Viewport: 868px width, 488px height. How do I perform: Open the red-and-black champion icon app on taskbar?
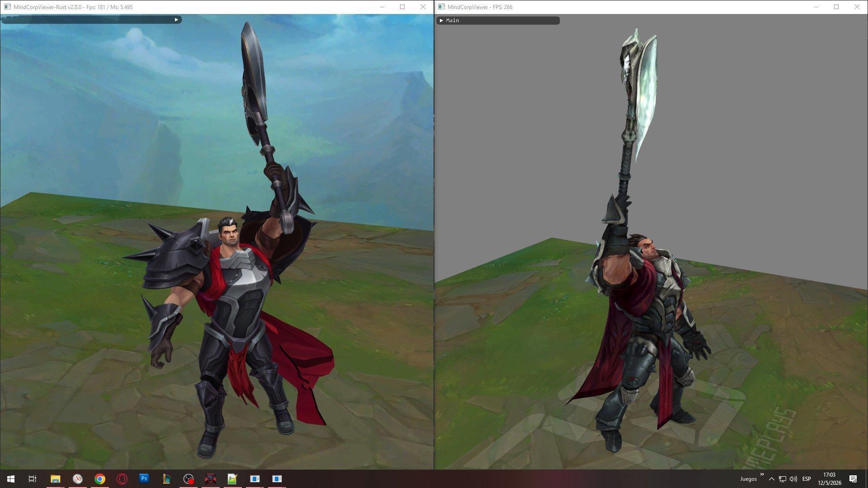click(211, 479)
